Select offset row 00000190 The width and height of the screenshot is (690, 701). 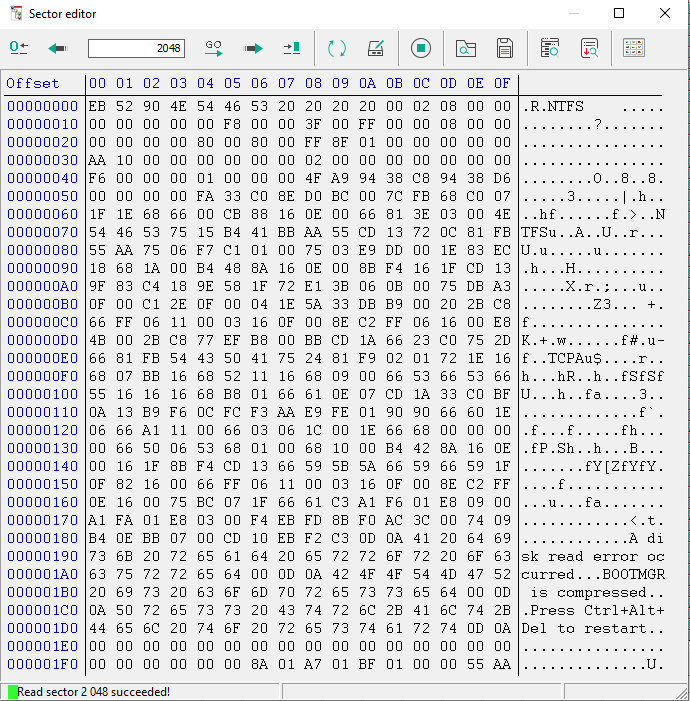[42, 557]
